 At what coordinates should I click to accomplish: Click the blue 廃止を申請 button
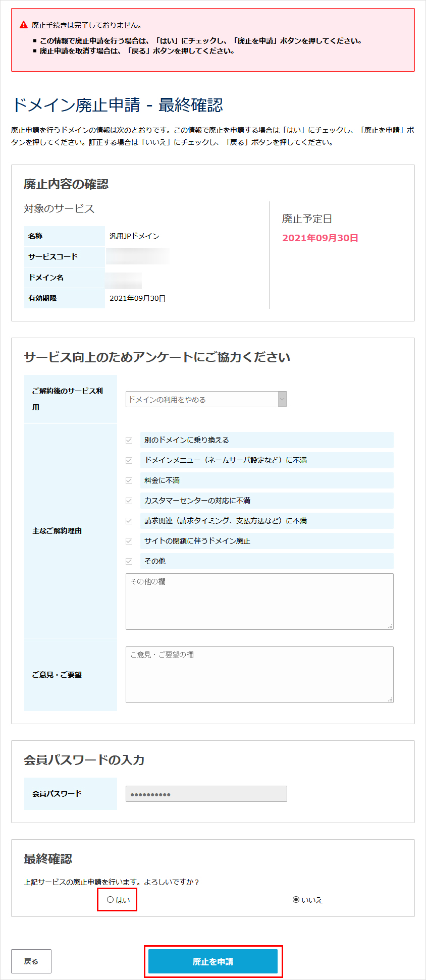pos(212,961)
